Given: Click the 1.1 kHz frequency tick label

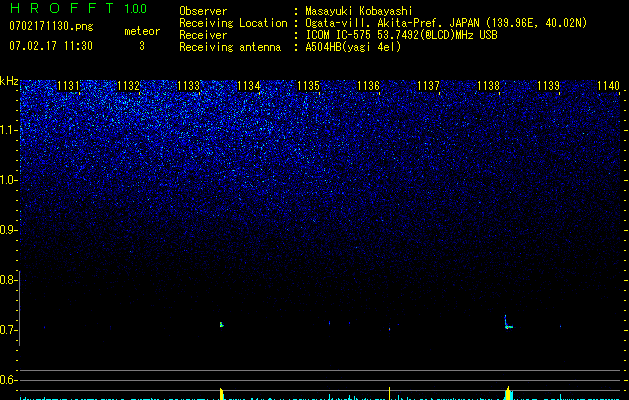Looking at the screenshot, I should pos(8,130).
